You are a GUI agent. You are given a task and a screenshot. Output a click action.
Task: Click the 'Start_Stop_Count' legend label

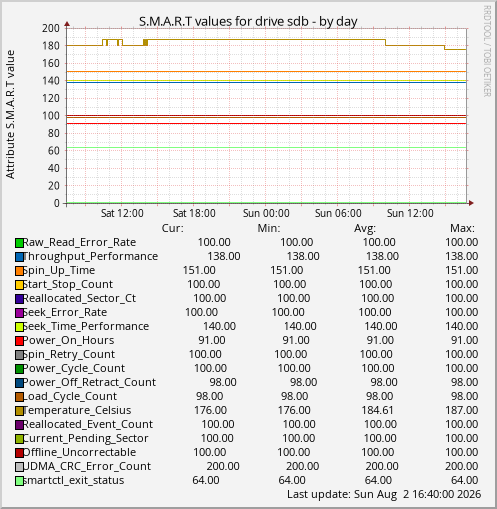68,284
